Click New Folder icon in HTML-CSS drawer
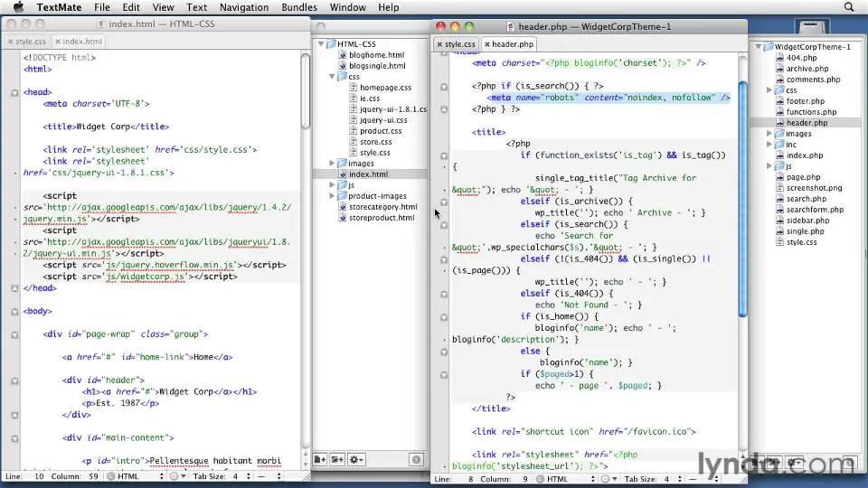The height and width of the screenshot is (488, 868). (337, 459)
